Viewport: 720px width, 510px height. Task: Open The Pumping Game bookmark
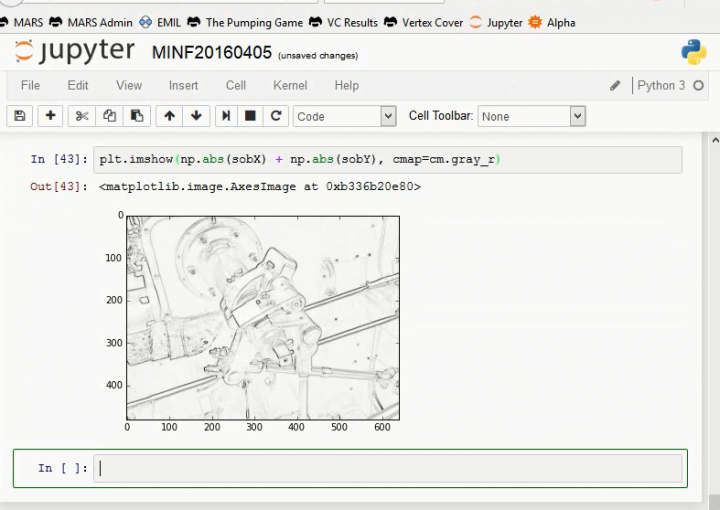click(246, 22)
